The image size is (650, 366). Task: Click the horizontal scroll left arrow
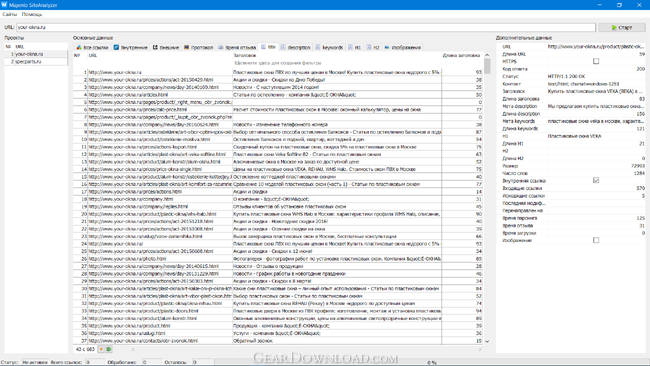click(x=133, y=349)
